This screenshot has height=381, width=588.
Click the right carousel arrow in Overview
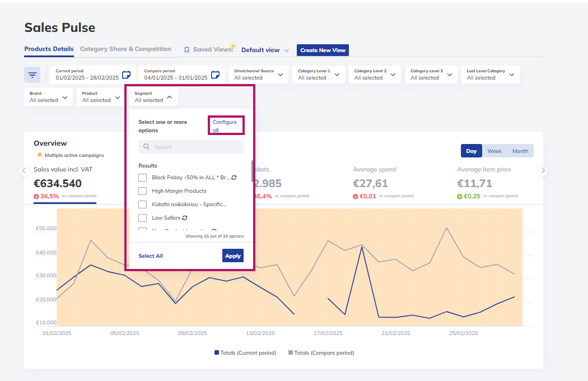point(543,171)
